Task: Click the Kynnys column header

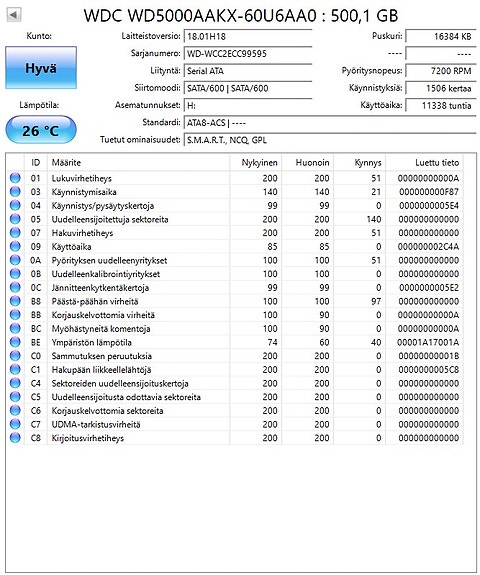Action: point(359,162)
